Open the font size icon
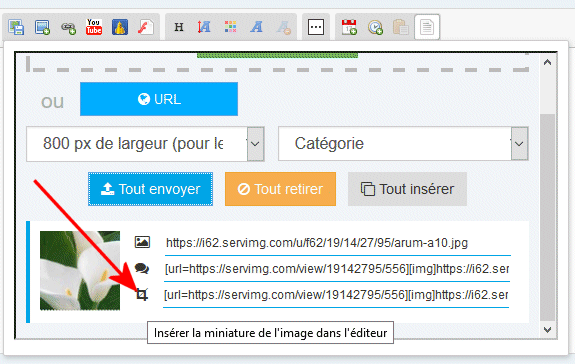Screen dimensions: 575x364 pyautogui.click(x=204, y=27)
